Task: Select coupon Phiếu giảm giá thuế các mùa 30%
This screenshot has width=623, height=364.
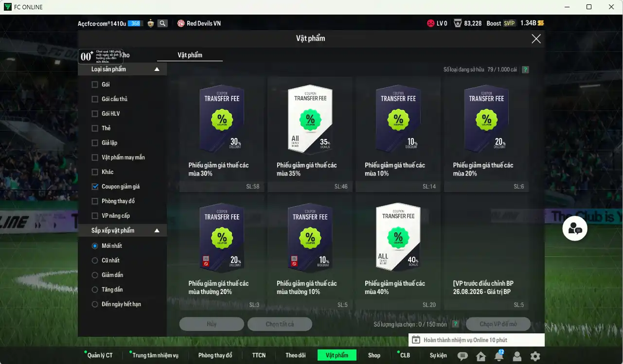Action: tap(222, 134)
